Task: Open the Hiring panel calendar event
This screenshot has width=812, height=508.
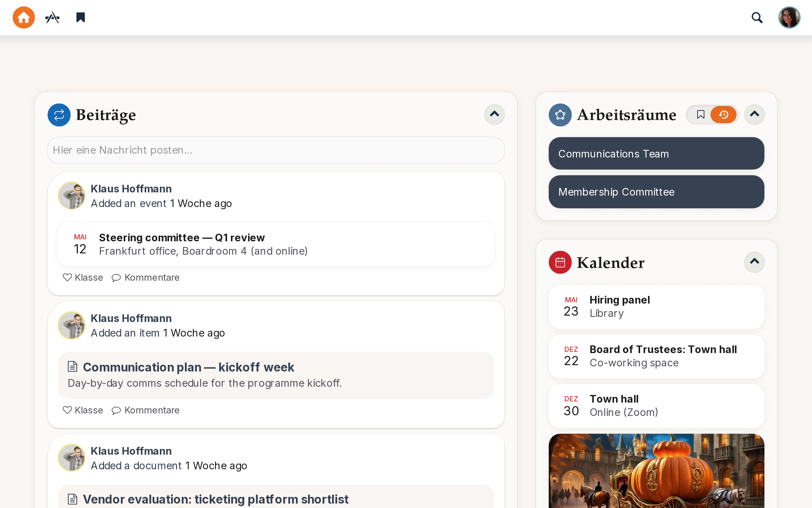Action: [656, 307]
